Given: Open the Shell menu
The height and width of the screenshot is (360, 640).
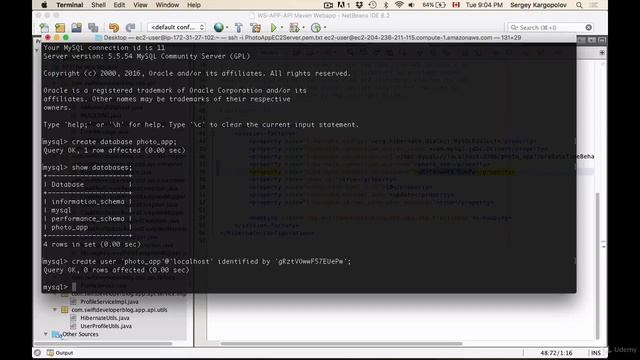Looking at the screenshot, I should (98, 5).
